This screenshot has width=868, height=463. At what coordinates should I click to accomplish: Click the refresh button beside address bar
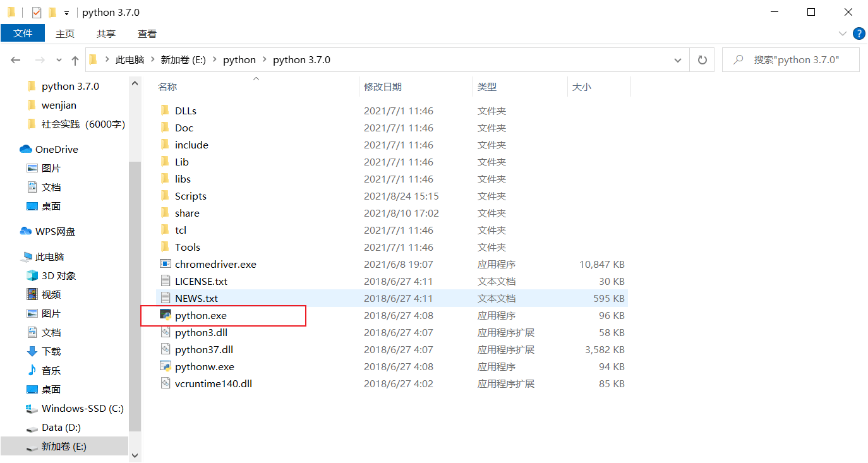tap(702, 60)
